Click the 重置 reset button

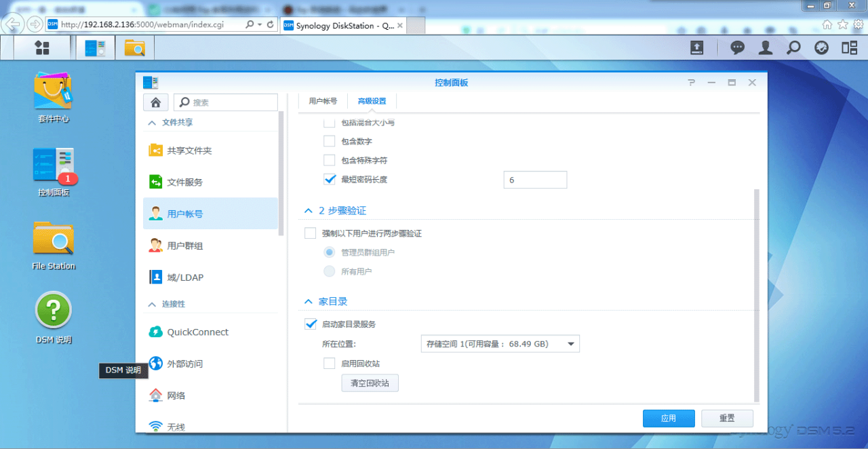coord(727,418)
